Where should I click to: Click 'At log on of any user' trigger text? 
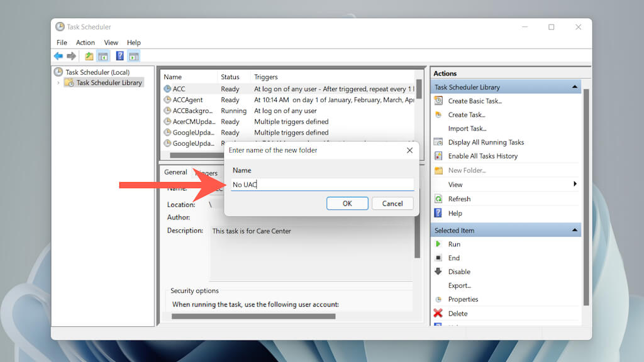(x=285, y=111)
